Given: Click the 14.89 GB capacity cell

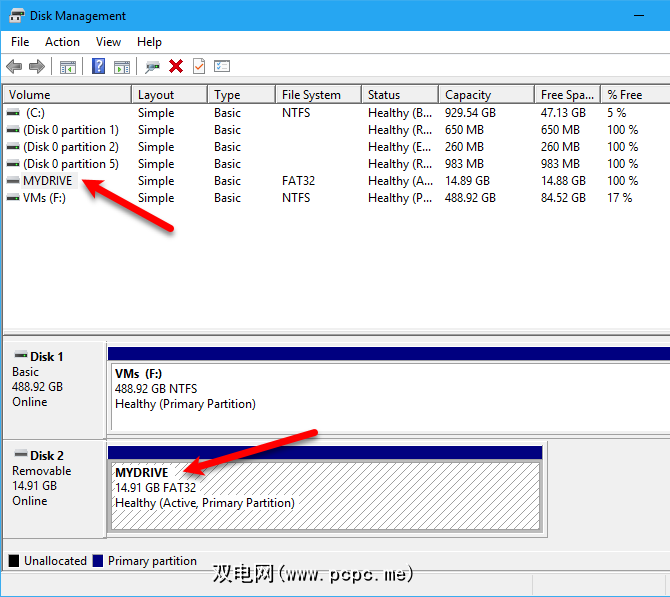Looking at the screenshot, I should [x=467, y=181].
